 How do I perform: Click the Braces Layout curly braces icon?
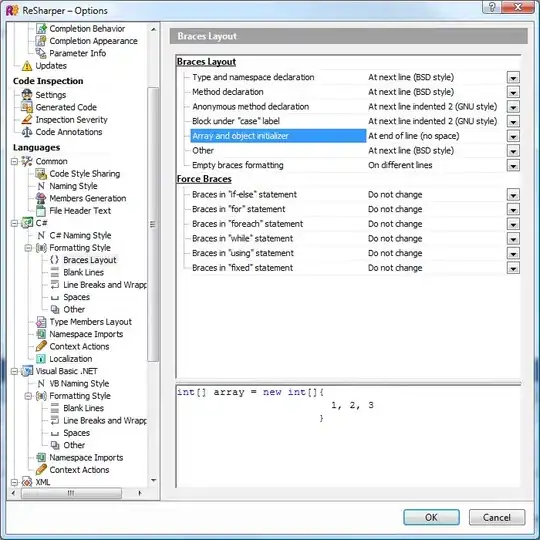coord(55,260)
